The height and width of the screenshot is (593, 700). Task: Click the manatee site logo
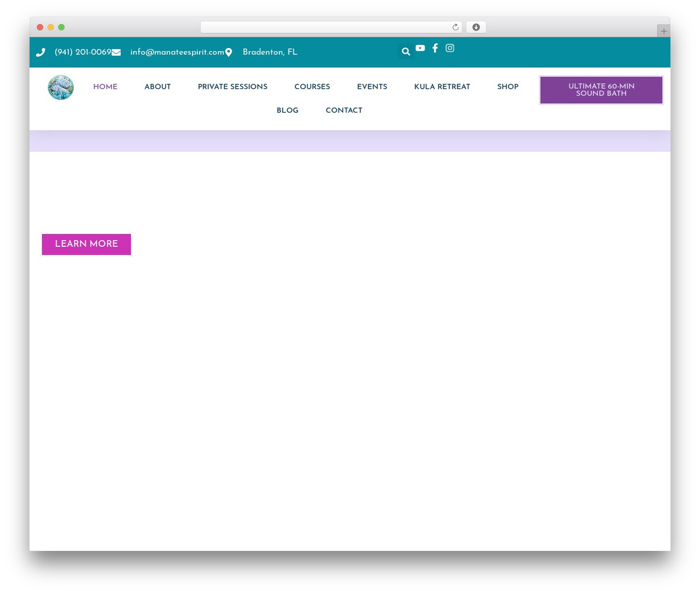pos(61,88)
